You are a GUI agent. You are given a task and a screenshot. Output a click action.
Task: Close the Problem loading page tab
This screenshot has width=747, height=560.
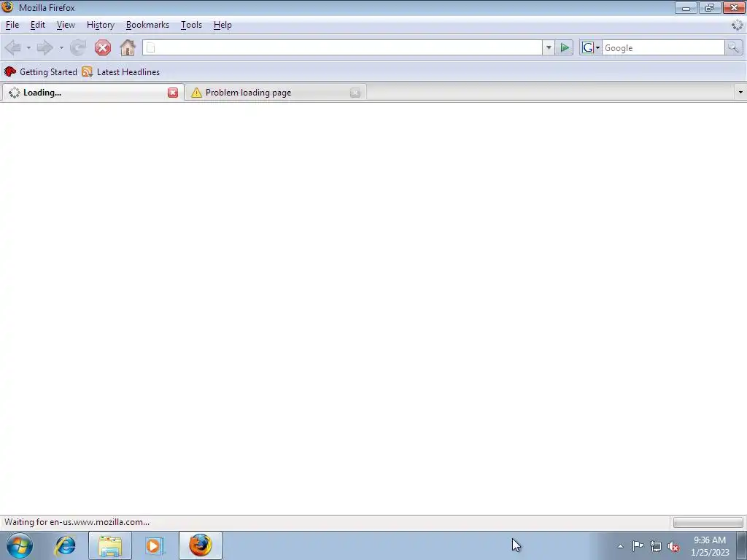click(355, 93)
